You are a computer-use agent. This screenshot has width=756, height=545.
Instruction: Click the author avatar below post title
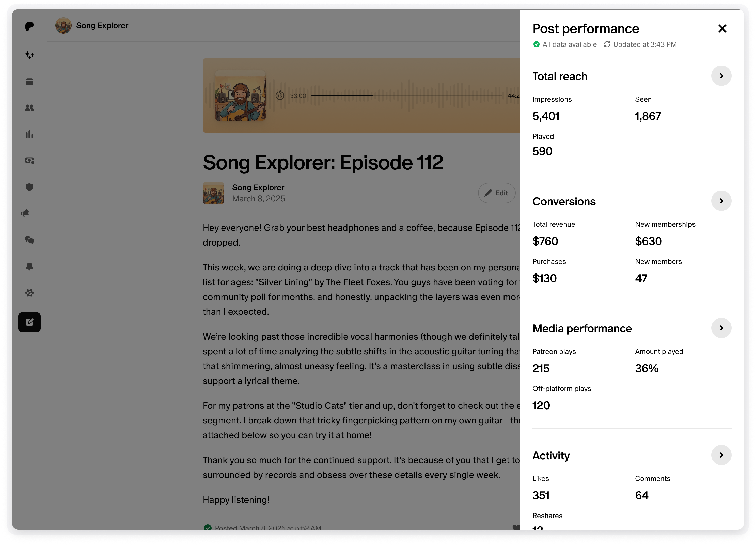pos(213,193)
